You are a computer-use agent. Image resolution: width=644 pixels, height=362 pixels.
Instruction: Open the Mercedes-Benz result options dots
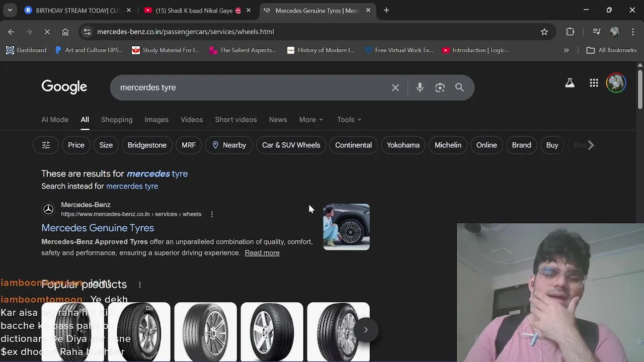[212, 214]
